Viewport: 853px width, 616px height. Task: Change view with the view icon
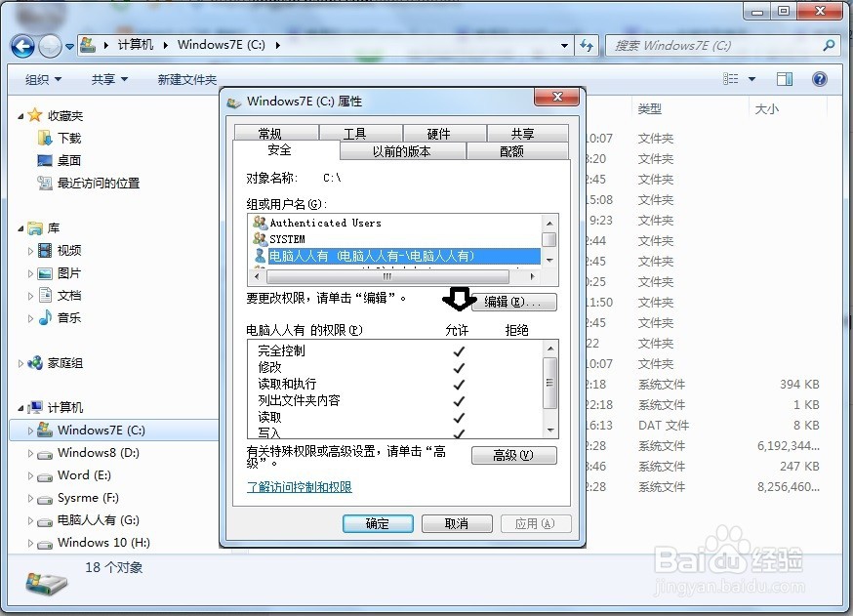(x=731, y=79)
